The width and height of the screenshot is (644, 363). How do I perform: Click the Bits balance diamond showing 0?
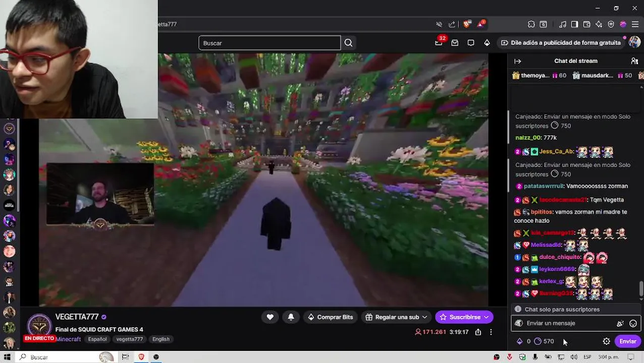523,341
